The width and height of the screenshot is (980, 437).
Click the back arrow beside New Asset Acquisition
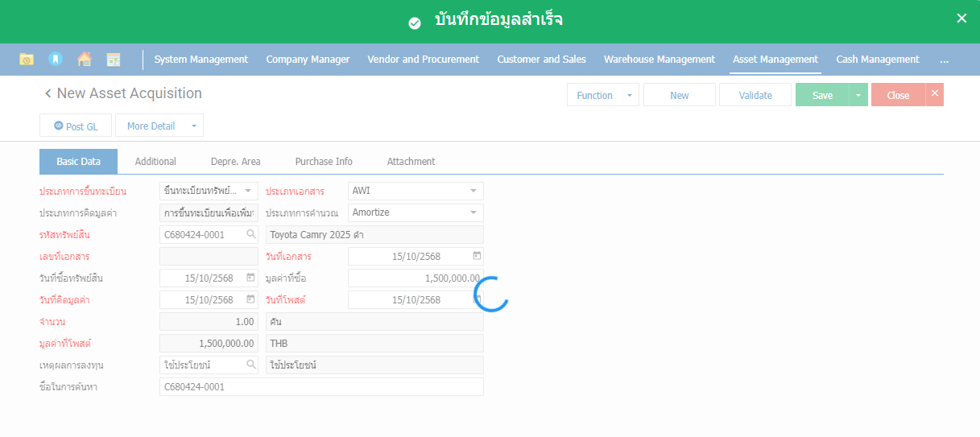pyautogui.click(x=48, y=93)
